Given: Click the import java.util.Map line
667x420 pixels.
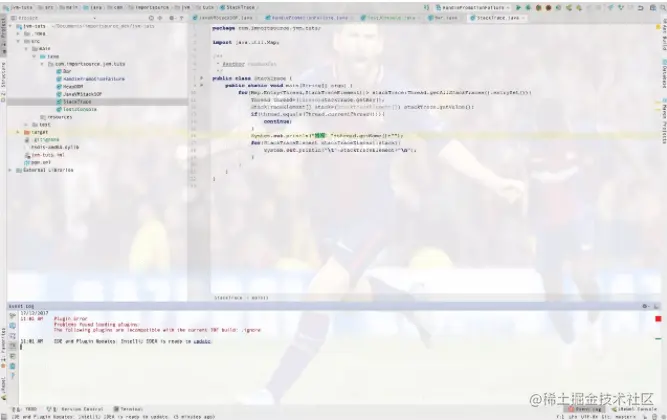Looking at the screenshot, I should 245,42.
